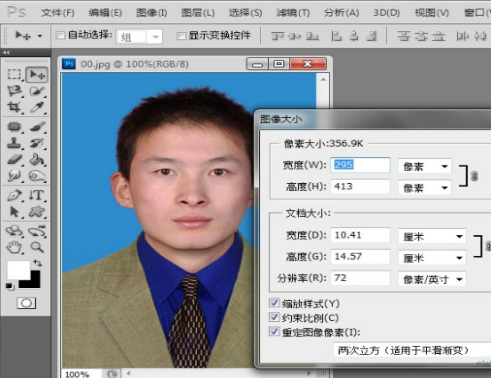Click the resolution field showing 72
Screen dimensions: 492x378
click(x=360, y=278)
